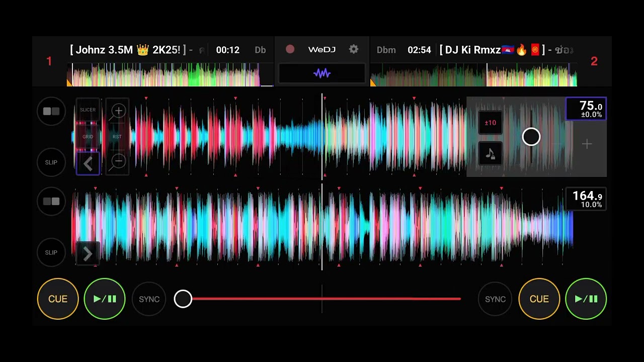Open WeDJ settings gear
Screen dimensions: 644x362
pyautogui.click(x=354, y=49)
